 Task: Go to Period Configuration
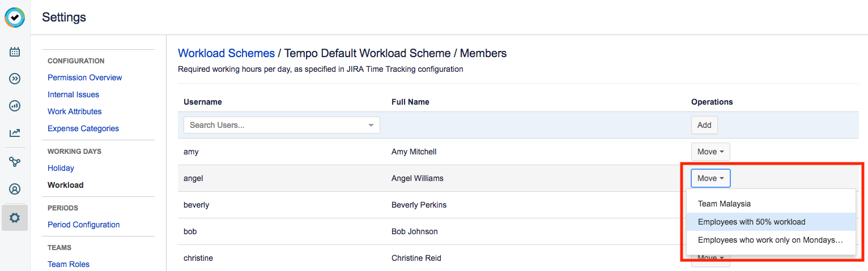(x=84, y=225)
